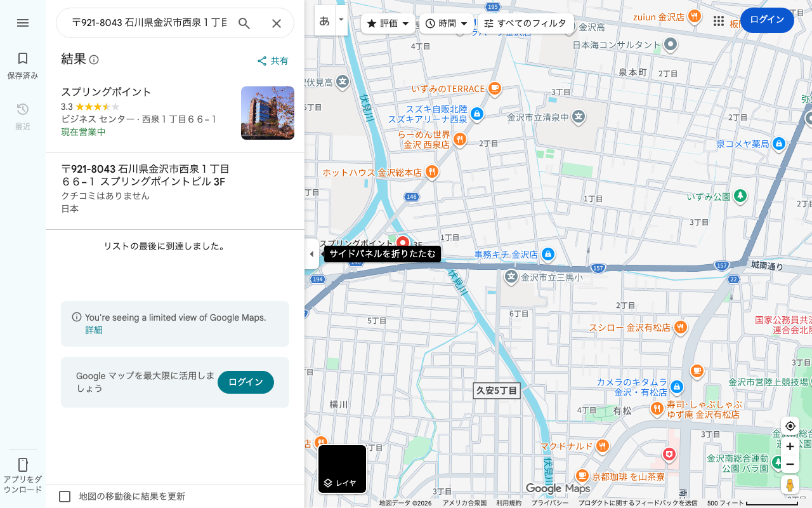Click the 金沢市立三馬小 school marker

point(511,277)
